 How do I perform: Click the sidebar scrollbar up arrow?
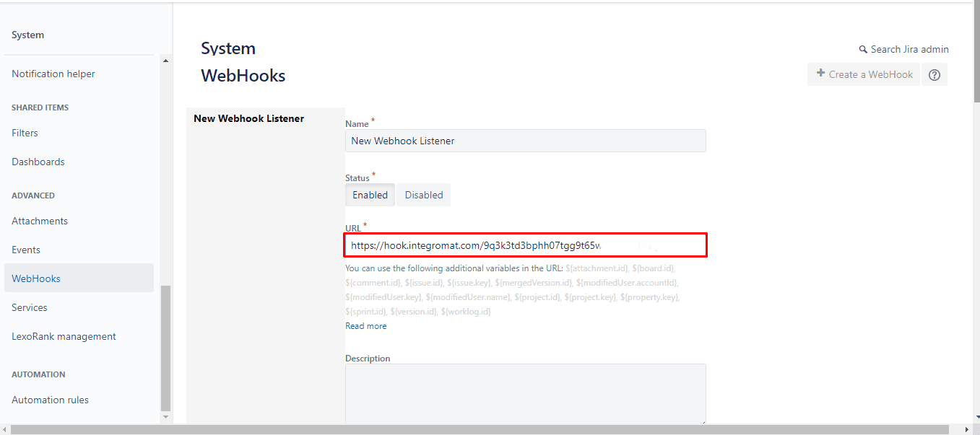[x=165, y=61]
